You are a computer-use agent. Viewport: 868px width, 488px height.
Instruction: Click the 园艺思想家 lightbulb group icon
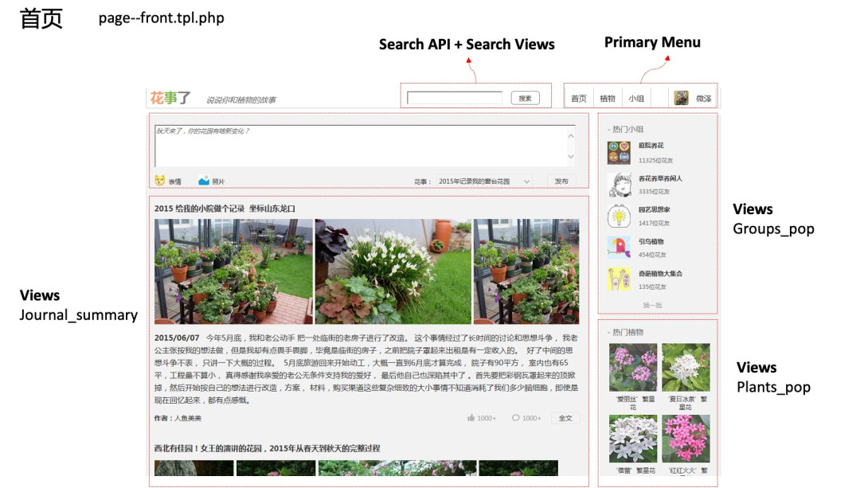(x=619, y=216)
